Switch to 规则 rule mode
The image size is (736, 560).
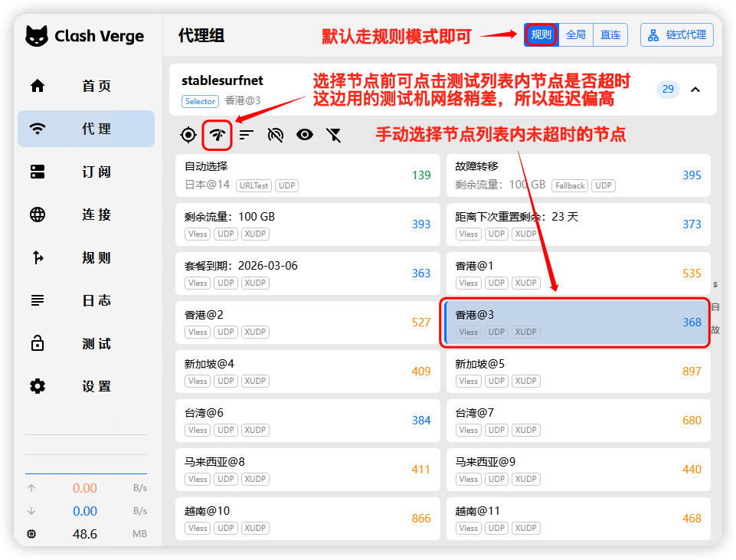tap(541, 34)
